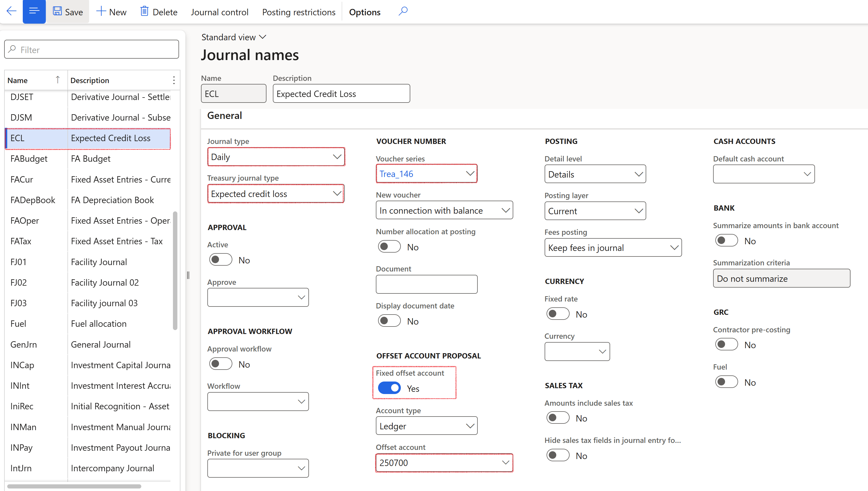This screenshot has width=868, height=491.
Task: Click the back arrow icon
Action: [x=11, y=11]
